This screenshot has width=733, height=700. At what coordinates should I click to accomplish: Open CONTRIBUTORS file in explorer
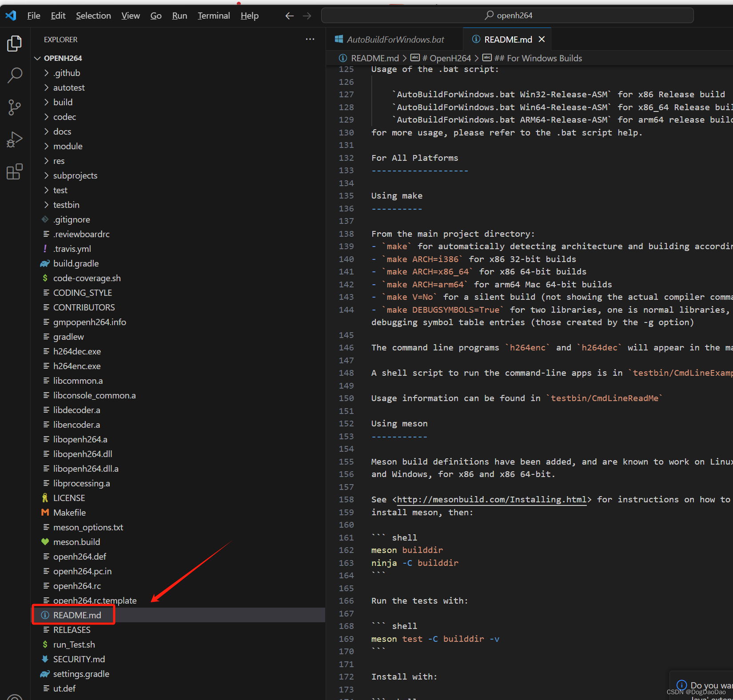pos(84,307)
